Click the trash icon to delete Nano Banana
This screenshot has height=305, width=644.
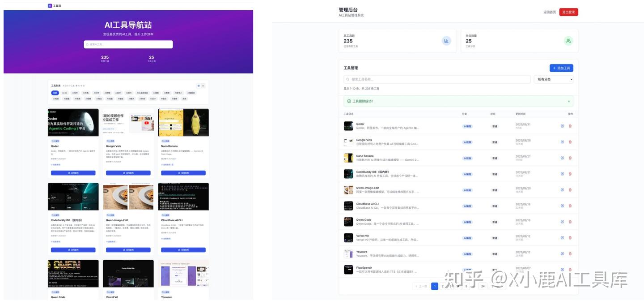pyautogui.click(x=571, y=158)
